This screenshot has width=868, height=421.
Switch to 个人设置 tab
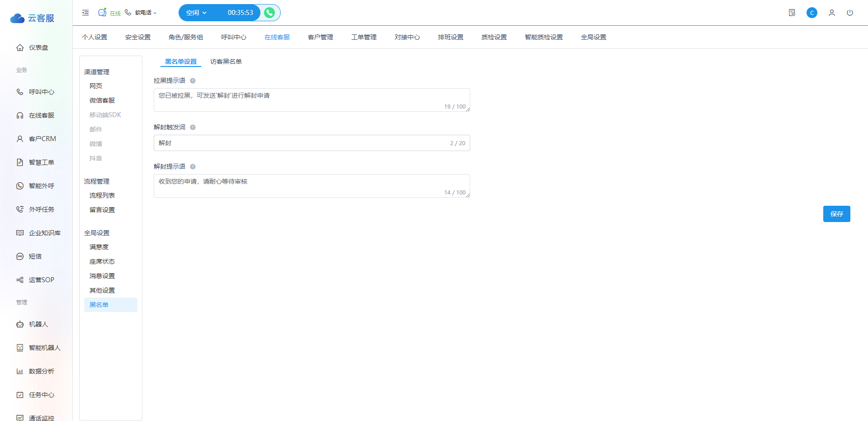[x=94, y=37]
